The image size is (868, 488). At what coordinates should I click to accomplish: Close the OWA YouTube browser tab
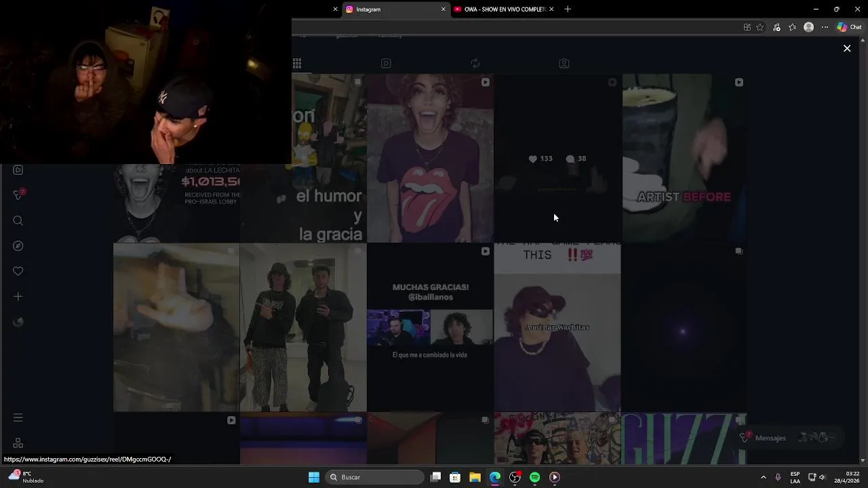coord(551,9)
